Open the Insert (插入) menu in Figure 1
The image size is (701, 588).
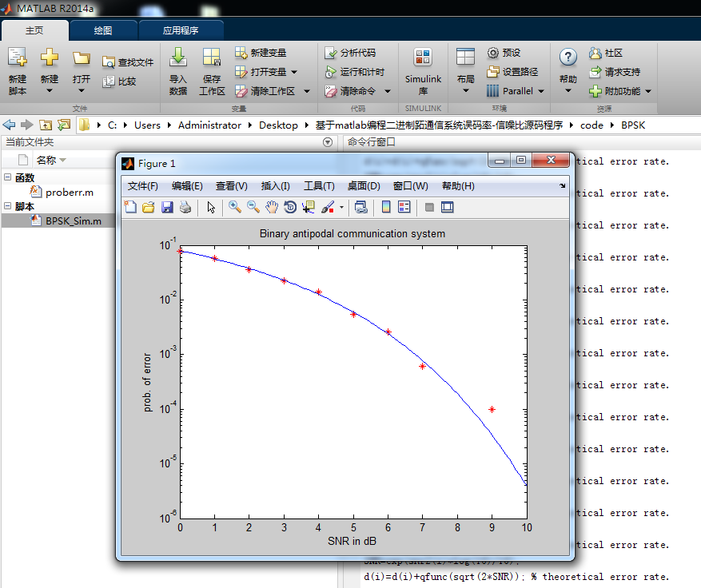tap(276, 186)
